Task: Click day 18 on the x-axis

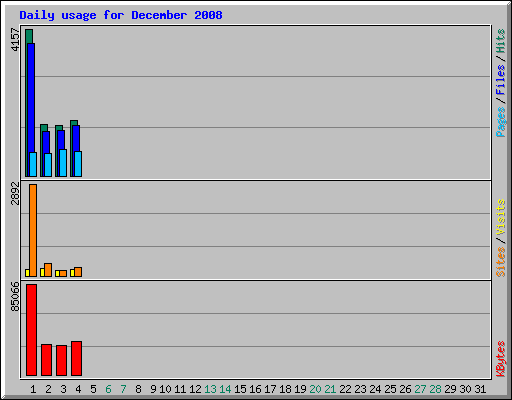Action: click(285, 389)
